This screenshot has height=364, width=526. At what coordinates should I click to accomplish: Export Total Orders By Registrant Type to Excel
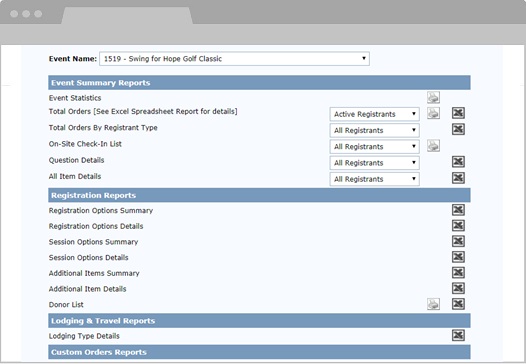coord(458,129)
